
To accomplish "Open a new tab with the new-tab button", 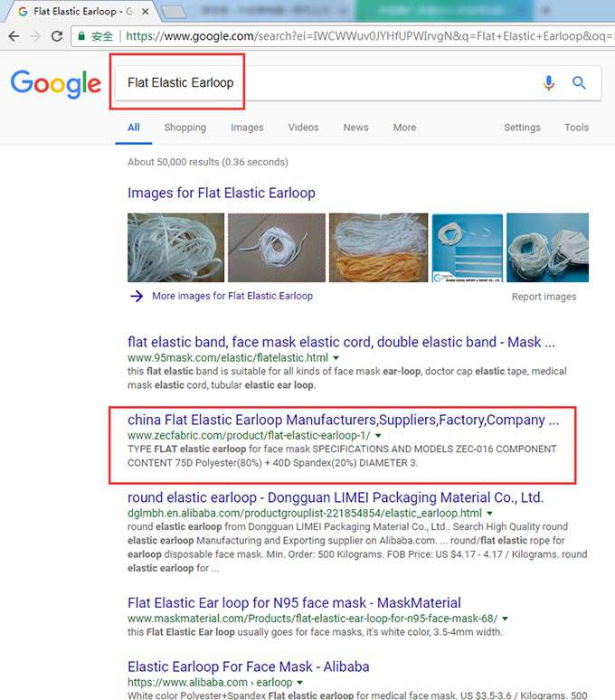I will coord(175,12).
